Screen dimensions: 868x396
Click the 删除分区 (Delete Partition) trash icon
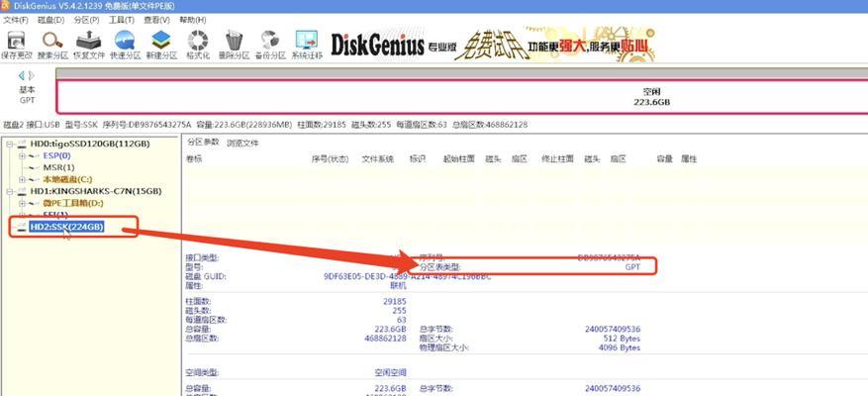click(x=235, y=46)
